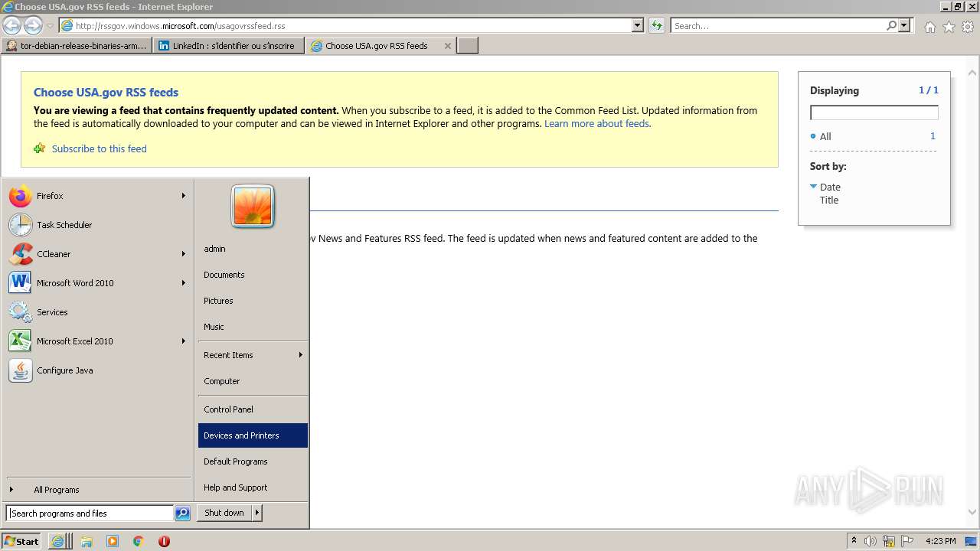Open Devices and Printers
This screenshot has width=980, height=551.
[253, 435]
